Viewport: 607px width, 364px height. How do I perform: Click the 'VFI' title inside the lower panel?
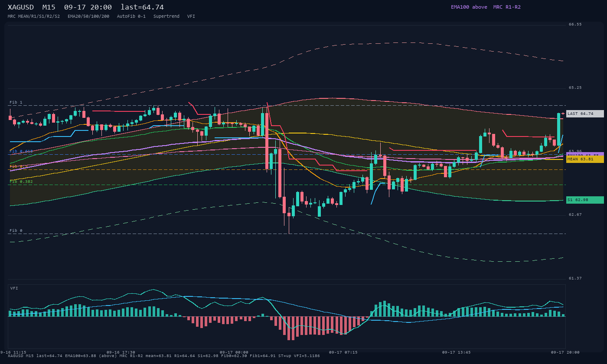tap(14, 288)
